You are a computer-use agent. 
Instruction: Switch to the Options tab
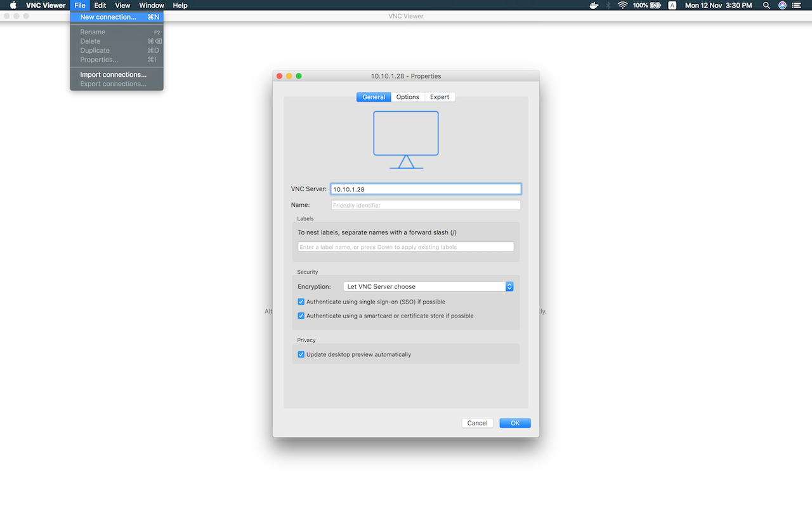408,97
